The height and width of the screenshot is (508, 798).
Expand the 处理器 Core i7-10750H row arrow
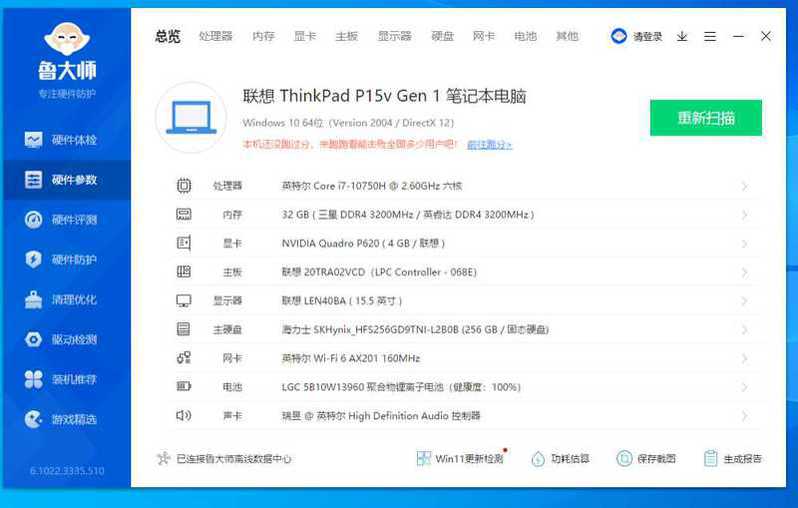[x=745, y=186]
